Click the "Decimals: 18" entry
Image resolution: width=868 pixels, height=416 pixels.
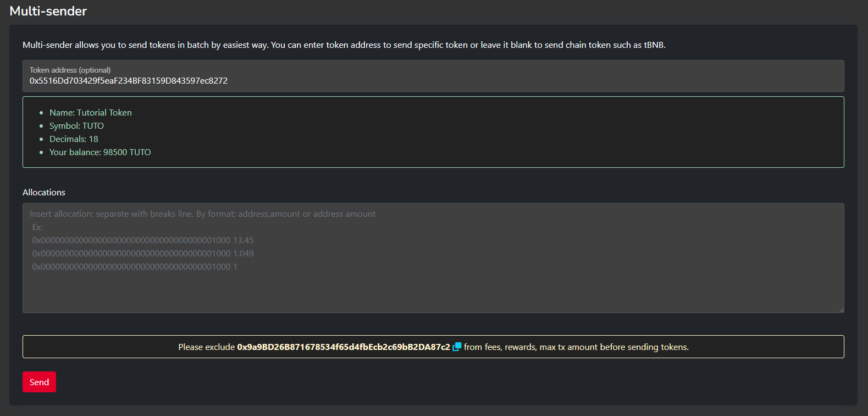(x=74, y=139)
